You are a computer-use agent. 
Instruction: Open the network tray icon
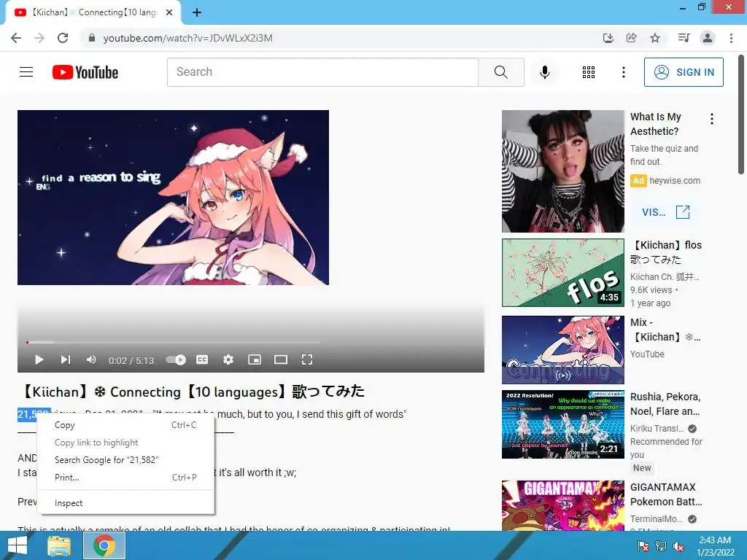pos(661,546)
